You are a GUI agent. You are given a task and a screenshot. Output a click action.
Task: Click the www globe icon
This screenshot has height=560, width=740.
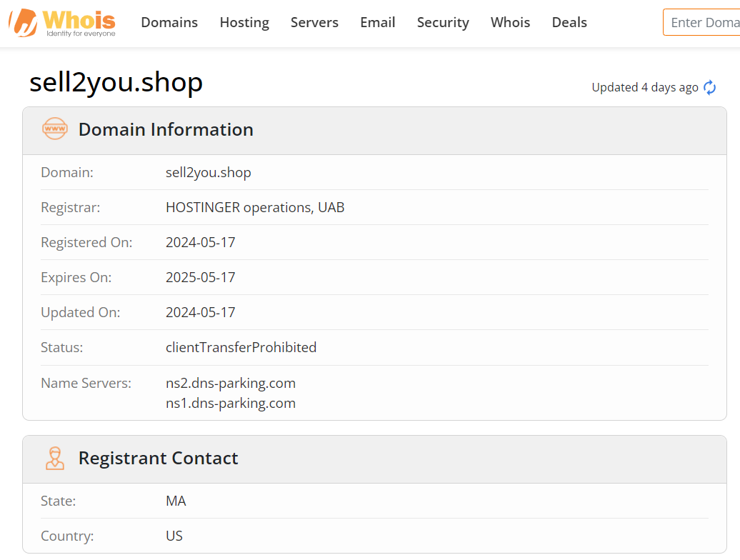point(55,129)
